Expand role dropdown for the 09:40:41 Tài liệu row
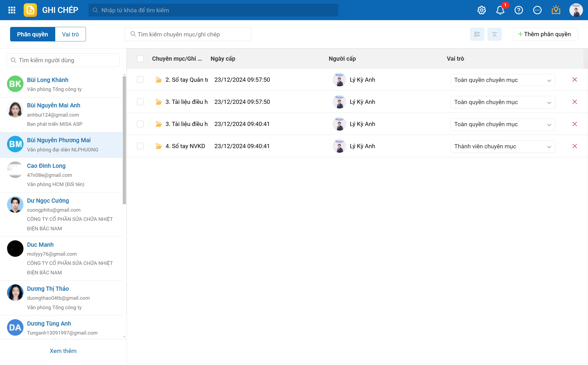The width and height of the screenshot is (588, 365). 503,124
